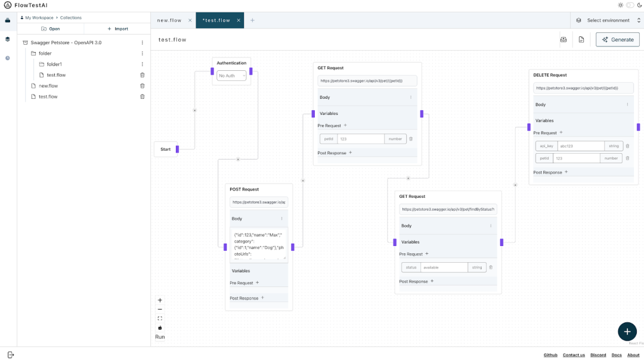
Task: Add a new tab with plus icon
Action: pos(252,20)
